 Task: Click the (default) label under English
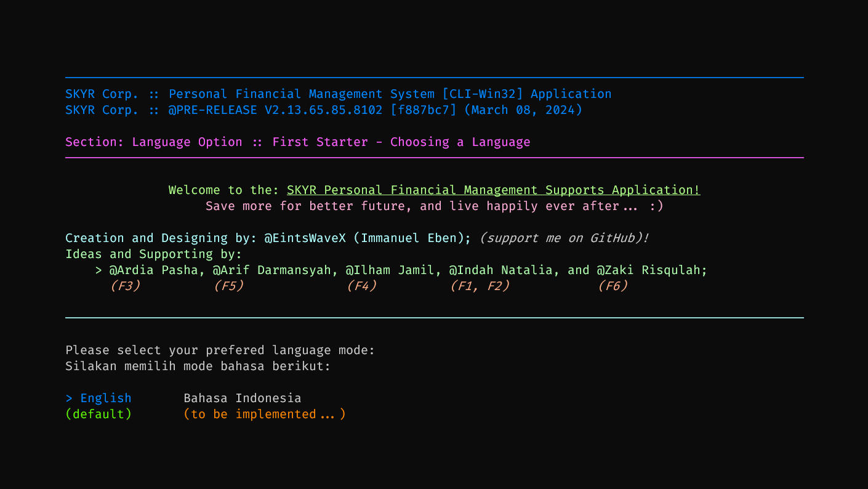click(98, 414)
